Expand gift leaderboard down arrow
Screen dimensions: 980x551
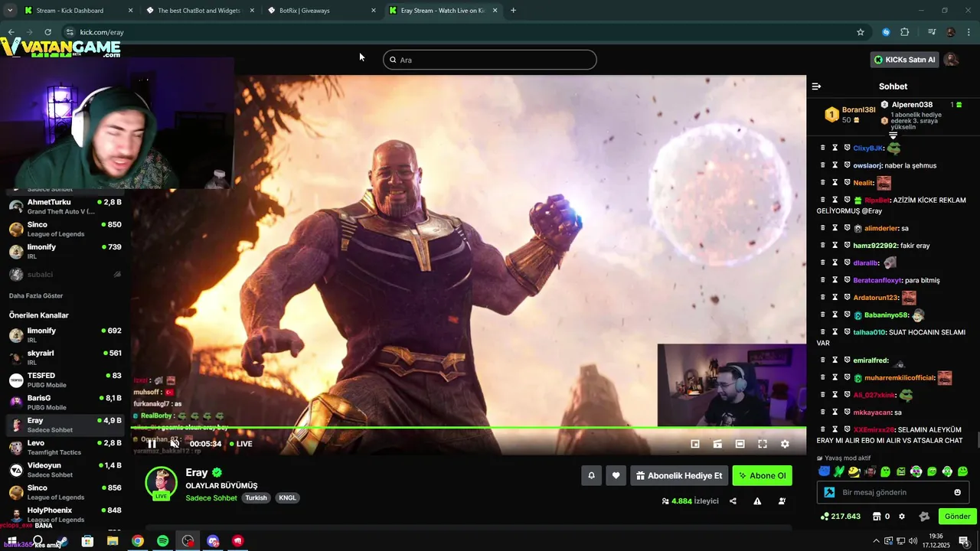click(893, 135)
